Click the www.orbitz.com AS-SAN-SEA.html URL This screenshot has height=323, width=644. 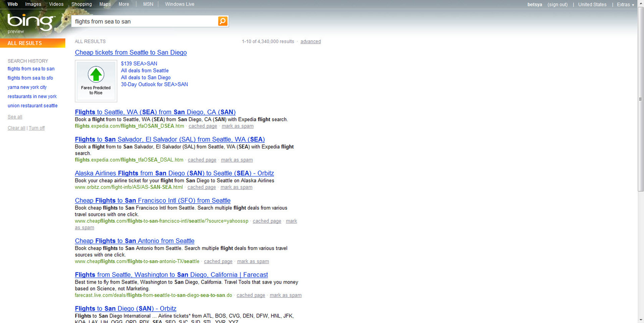pos(129,187)
